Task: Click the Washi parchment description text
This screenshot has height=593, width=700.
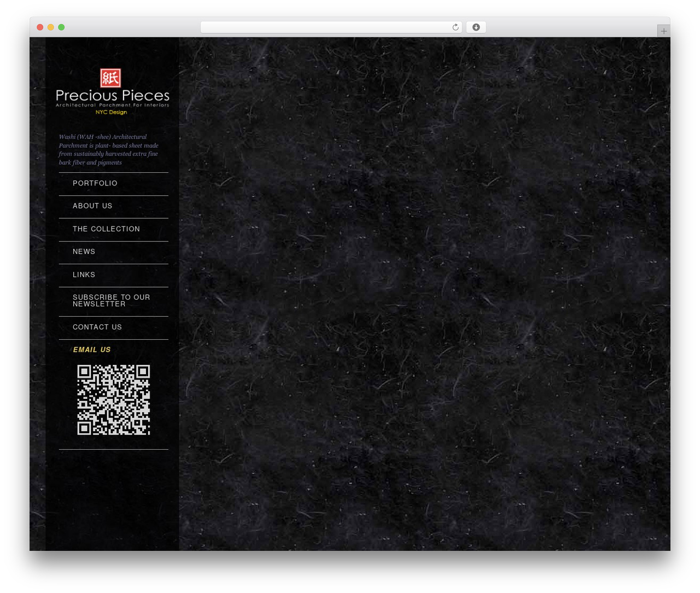Action: [x=109, y=149]
